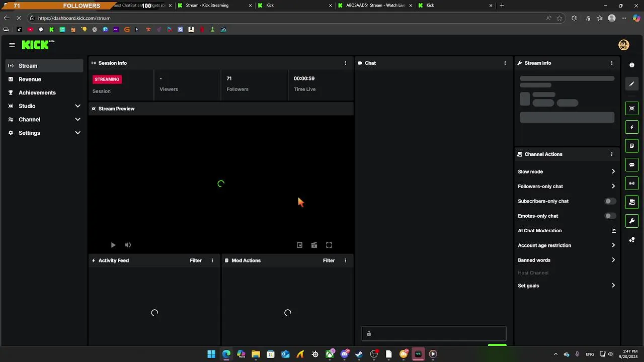The width and height of the screenshot is (644, 362).
Task: Enable picture-in-picture on stream preview
Action: click(299, 245)
